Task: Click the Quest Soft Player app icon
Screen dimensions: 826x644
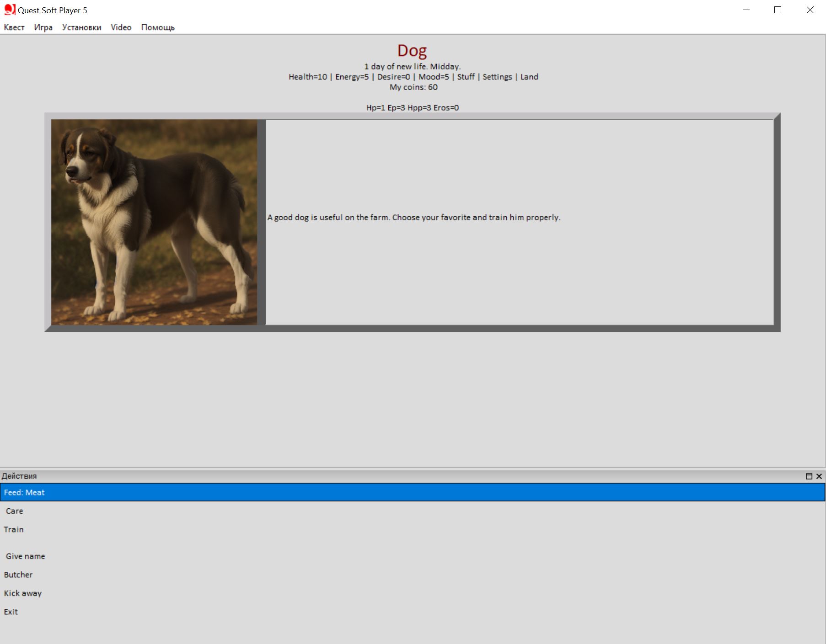Action: tap(10, 10)
